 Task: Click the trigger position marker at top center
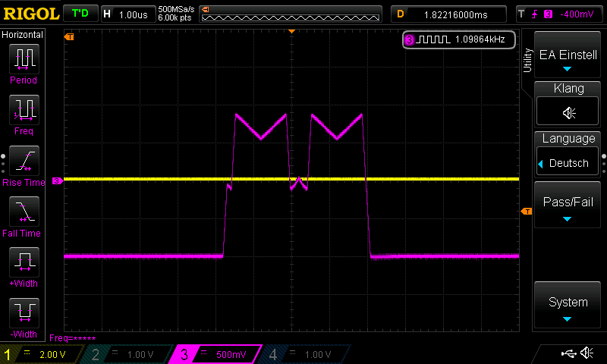click(x=292, y=31)
